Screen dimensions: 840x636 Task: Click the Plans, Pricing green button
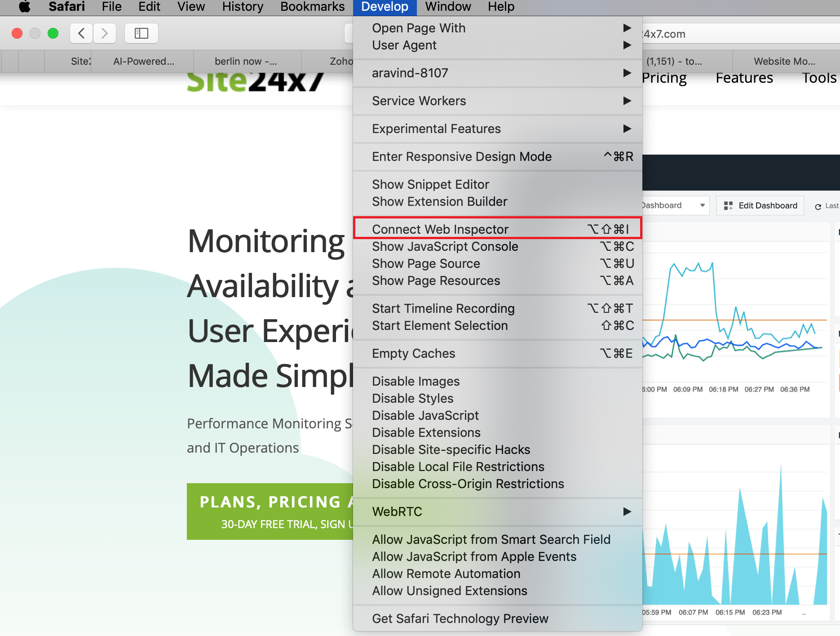(x=270, y=511)
